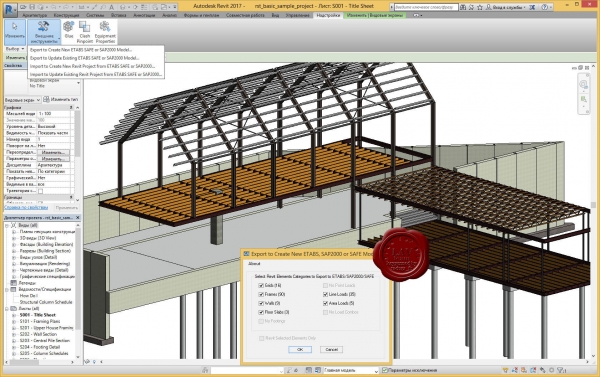Viewport: 600px width, 377px height.
Task: Click the Text (A) tool in quick access toolbar
Action: click(x=112, y=7)
